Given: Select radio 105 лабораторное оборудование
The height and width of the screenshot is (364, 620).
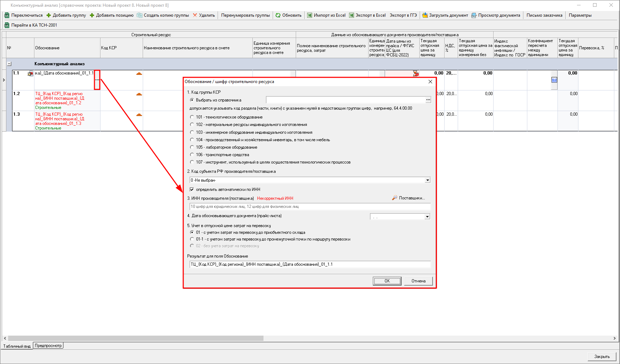Looking at the screenshot, I should coord(192,147).
